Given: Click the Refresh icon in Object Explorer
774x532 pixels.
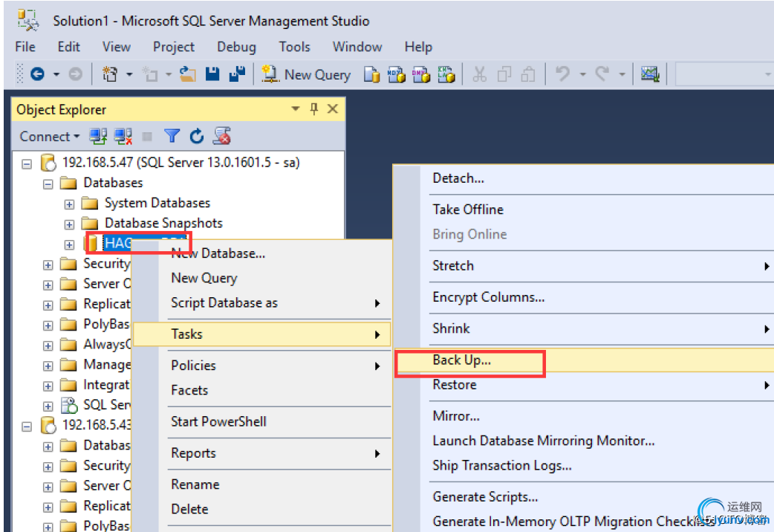Looking at the screenshot, I should coord(196,136).
